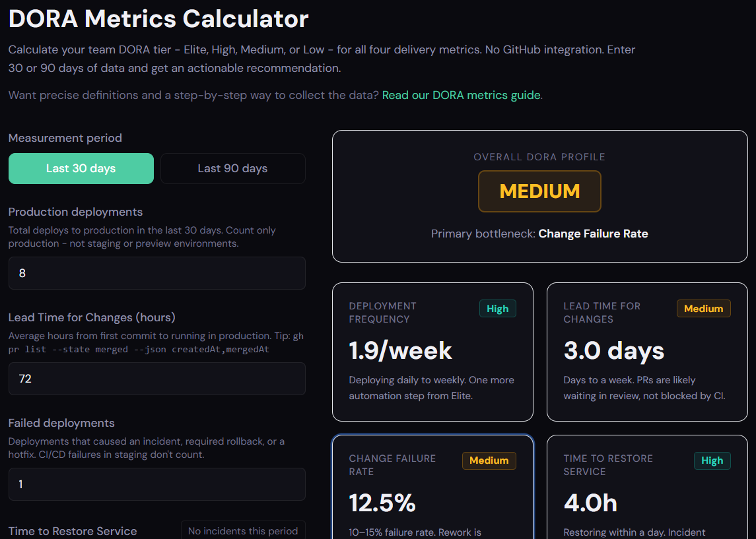Open the Time to Restore Service card
Screen dimensions: 756x539
647,486
